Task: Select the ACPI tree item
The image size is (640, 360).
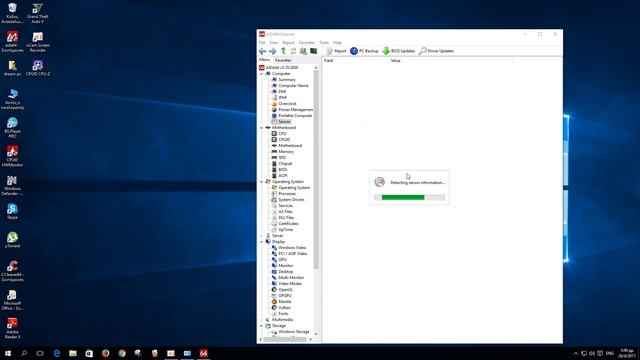Action: click(x=283, y=176)
